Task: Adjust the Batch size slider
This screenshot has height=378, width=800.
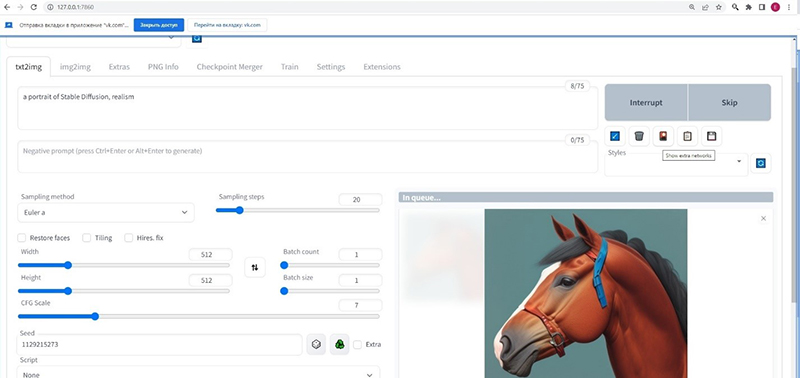Action: (x=330, y=291)
